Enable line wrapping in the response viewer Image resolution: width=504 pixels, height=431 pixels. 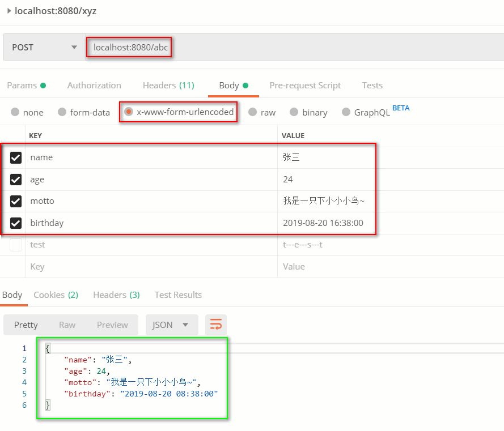215,325
